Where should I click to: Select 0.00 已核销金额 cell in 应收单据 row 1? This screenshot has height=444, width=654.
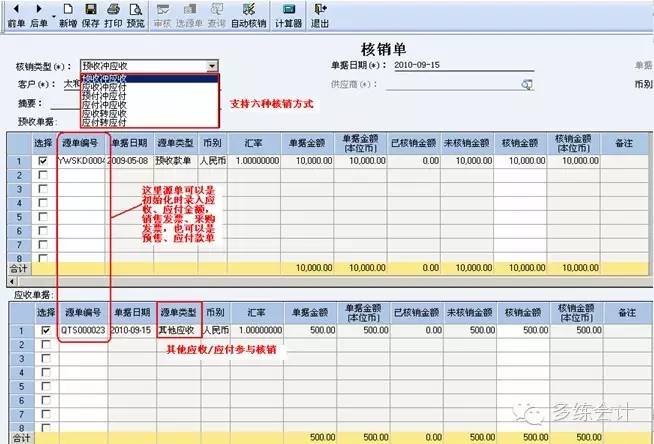(x=416, y=330)
